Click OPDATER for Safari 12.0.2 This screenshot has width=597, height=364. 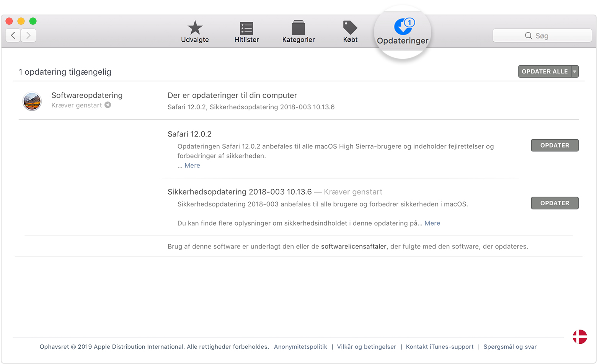point(555,145)
